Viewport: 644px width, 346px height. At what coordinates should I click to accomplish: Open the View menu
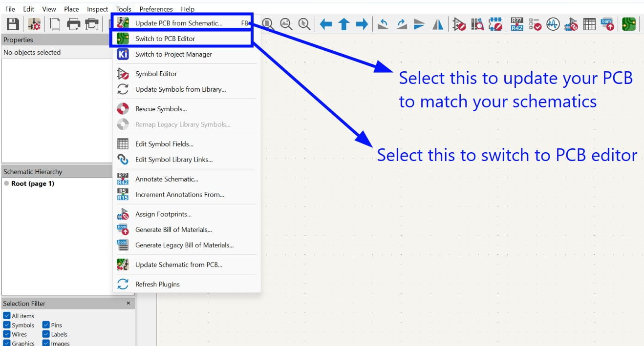tap(49, 9)
